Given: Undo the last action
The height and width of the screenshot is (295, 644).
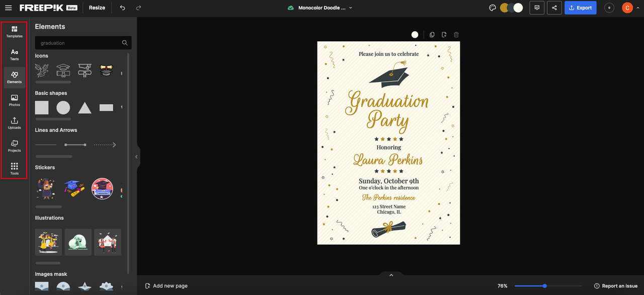Looking at the screenshot, I should (x=122, y=8).
